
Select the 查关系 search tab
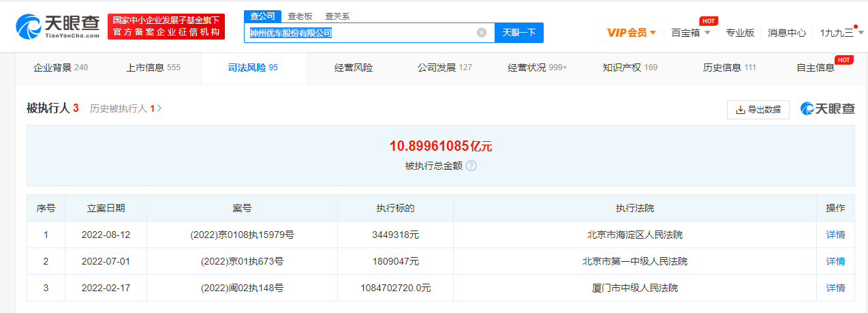click(x=337, y=16)
